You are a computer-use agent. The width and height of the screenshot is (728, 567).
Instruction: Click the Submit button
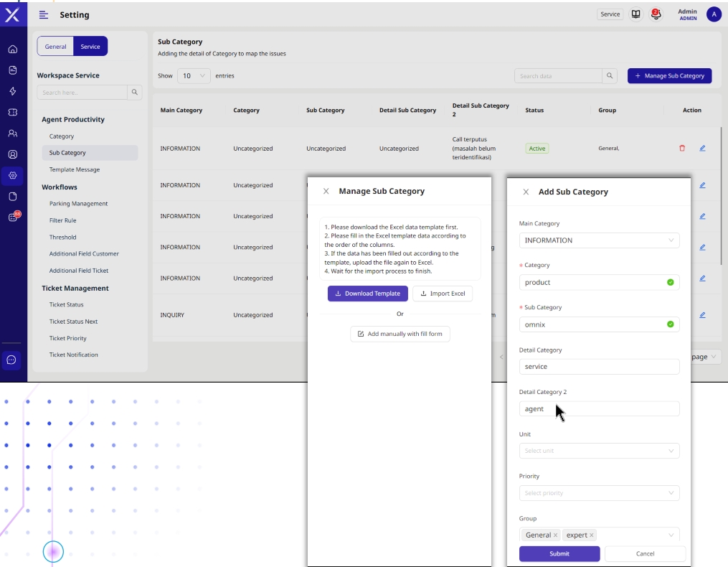(x=559, y=553)
